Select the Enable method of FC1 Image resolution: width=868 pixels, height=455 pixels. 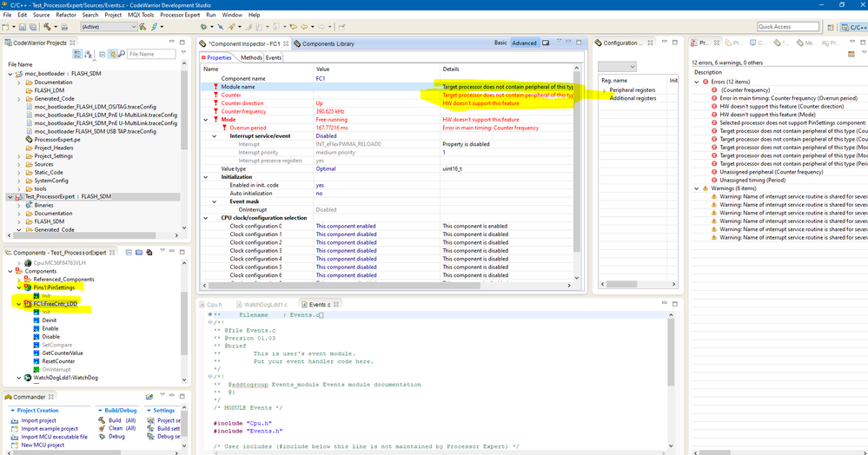pyautogui.click(x=50, y=328)
